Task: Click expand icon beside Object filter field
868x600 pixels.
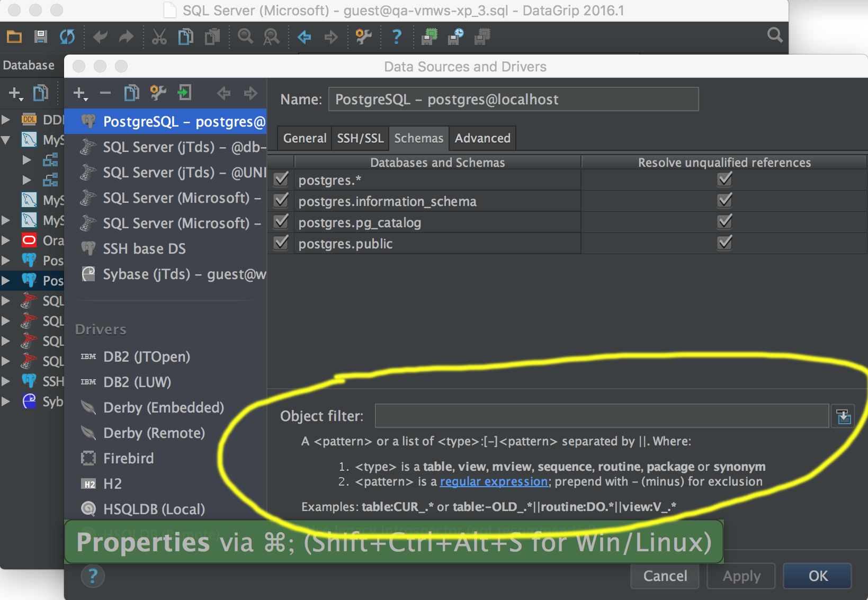Action: tap(843, 416)
